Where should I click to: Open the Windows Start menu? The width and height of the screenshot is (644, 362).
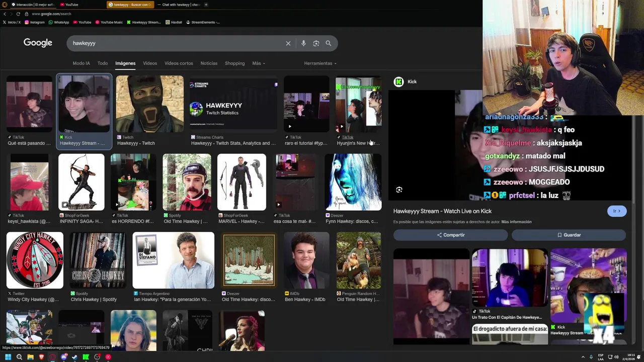[8, 357]
